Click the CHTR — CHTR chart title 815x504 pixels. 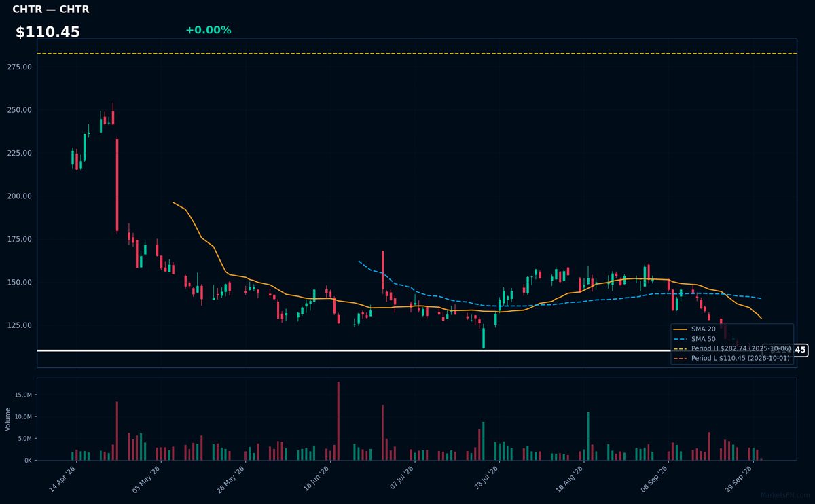(x=51, y=10)
